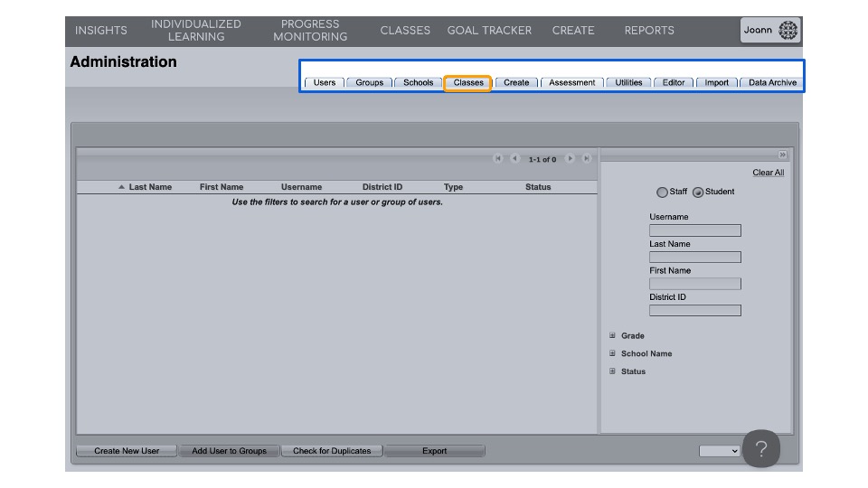Click into the First Name filter field

(694, 284)
